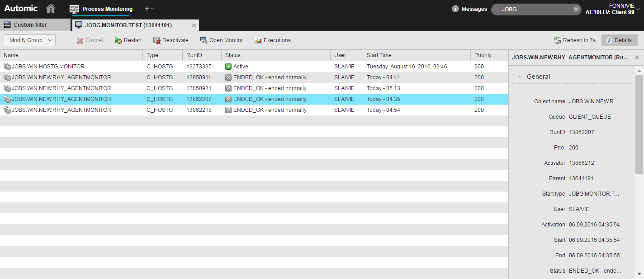Click the Refresh in 7s icon
The image size is (644, 279).
pos(556,40)
